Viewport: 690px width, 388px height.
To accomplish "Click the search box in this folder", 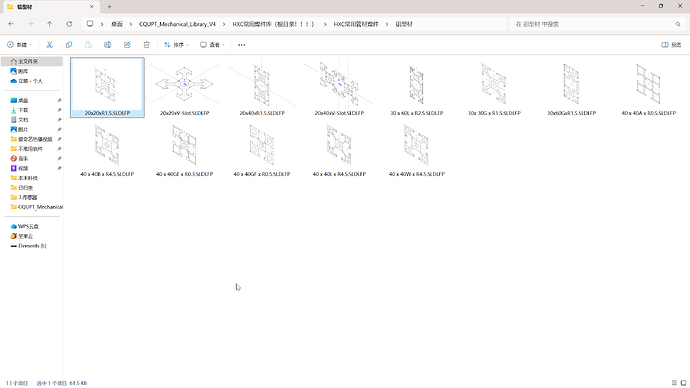I will [x=597, y=24].
